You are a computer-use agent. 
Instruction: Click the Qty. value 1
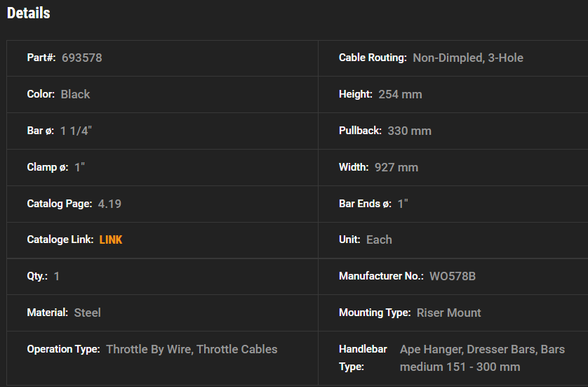[x=57, y=276]
